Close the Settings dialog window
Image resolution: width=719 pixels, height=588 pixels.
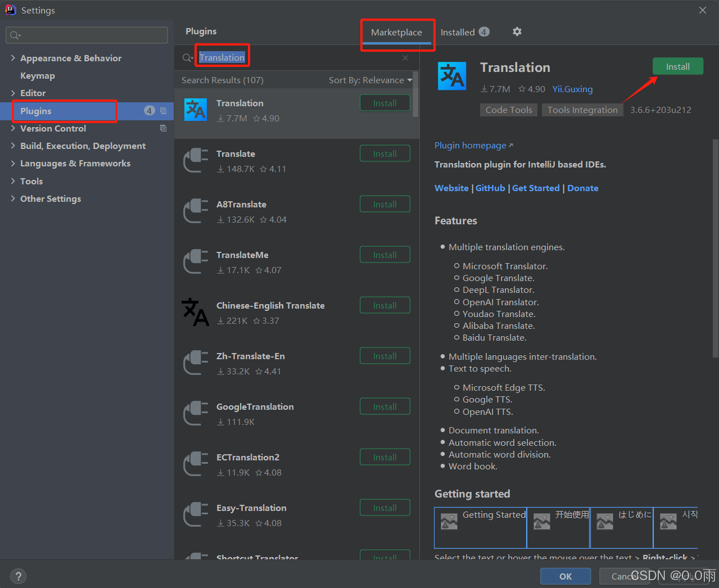click(703, 10)
